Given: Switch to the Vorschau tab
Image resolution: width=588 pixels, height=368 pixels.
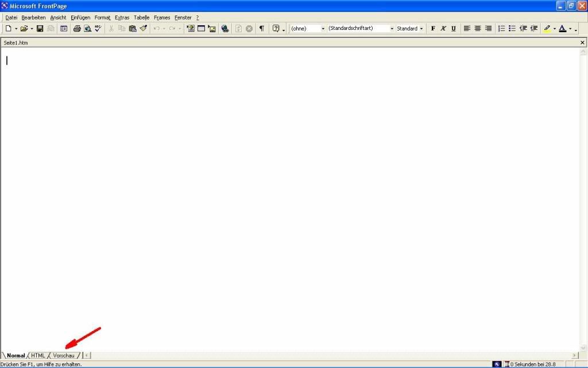Looking at the screenshot, I should [x=64, y=355].
